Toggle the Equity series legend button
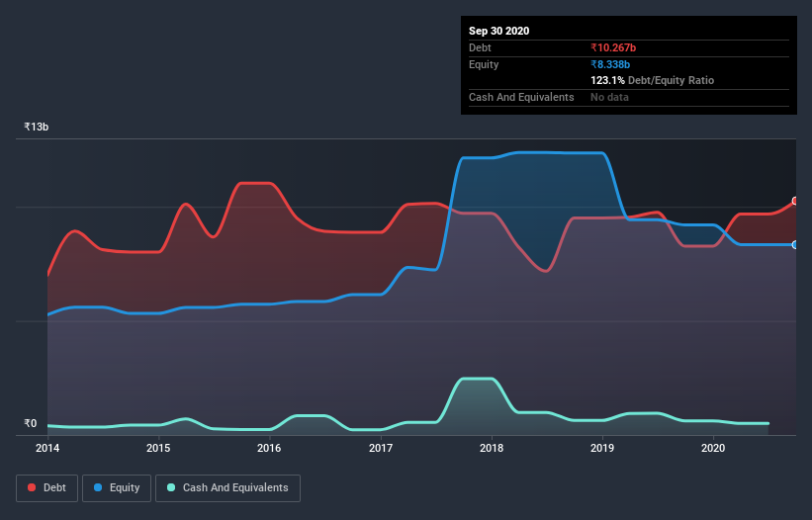The image size is (812, 520). [x=117, y=488]
